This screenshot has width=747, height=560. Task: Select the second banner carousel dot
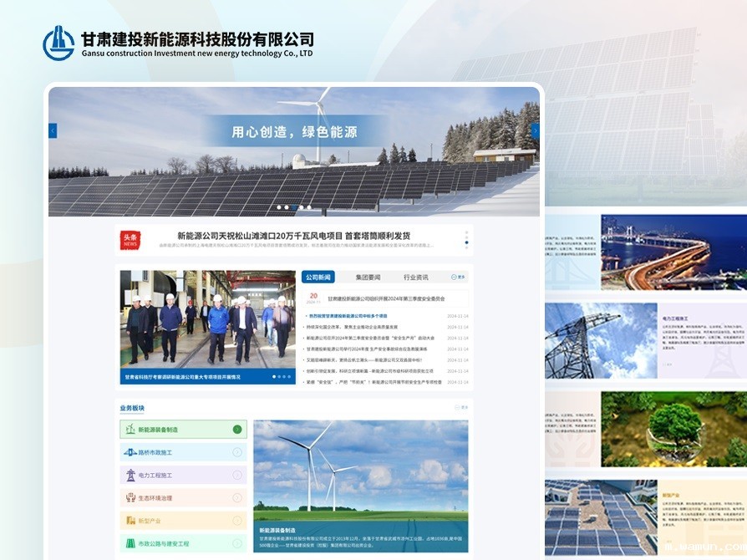coord(287,207)
